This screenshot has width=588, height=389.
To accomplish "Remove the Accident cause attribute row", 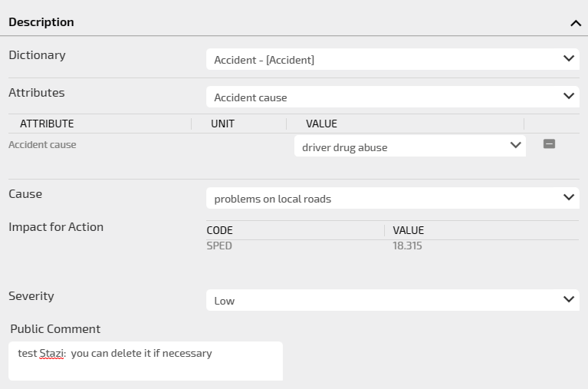I will [x=549, y=144].
